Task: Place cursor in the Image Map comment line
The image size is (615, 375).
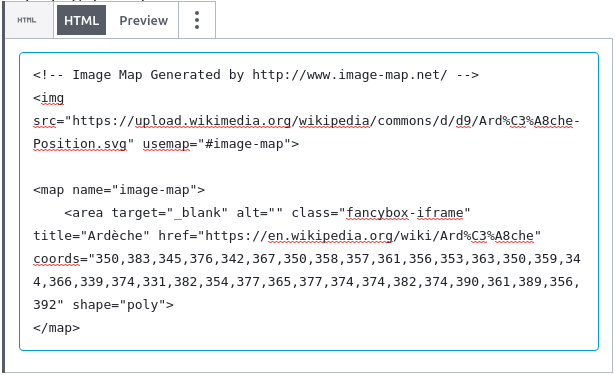Action: tap(256, 75)
